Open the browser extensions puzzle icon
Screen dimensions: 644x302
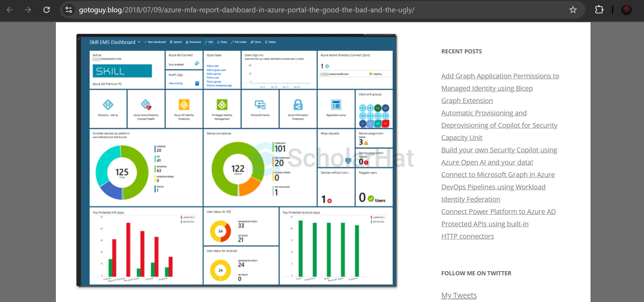pos(599,10)
